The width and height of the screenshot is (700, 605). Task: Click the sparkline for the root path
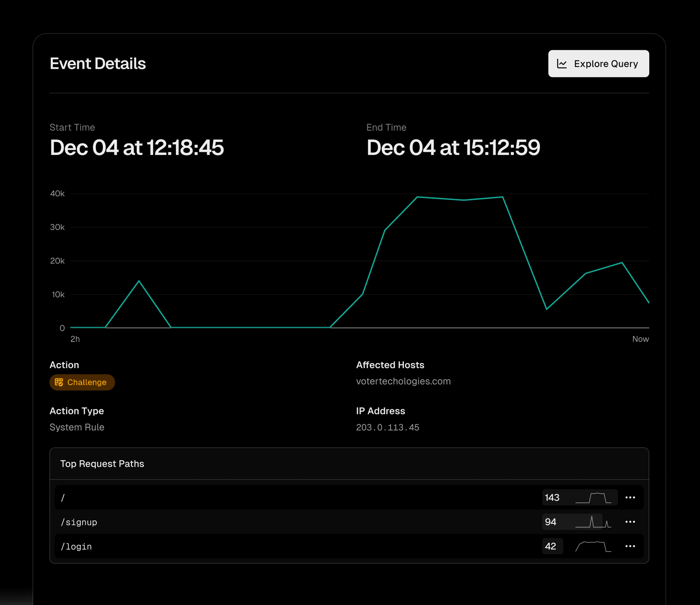point(593,498)
